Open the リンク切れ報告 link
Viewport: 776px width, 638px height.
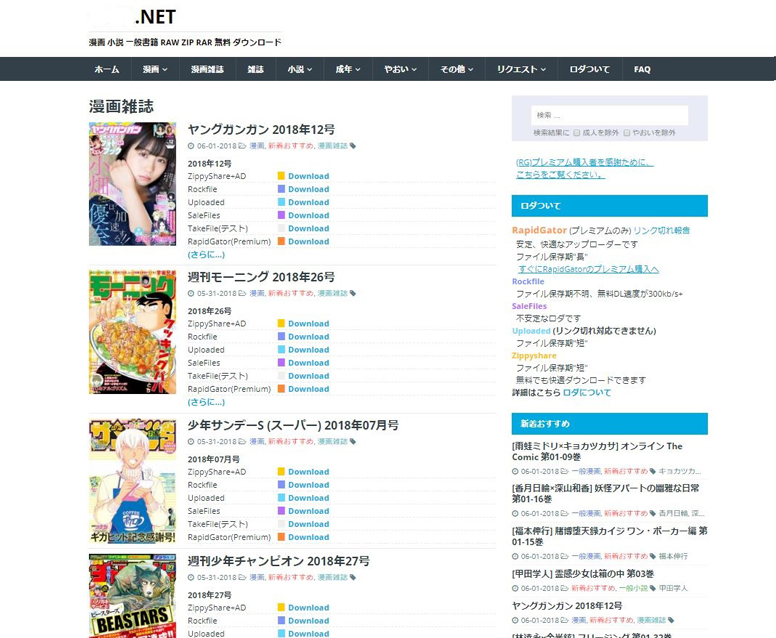pos(662,230)
